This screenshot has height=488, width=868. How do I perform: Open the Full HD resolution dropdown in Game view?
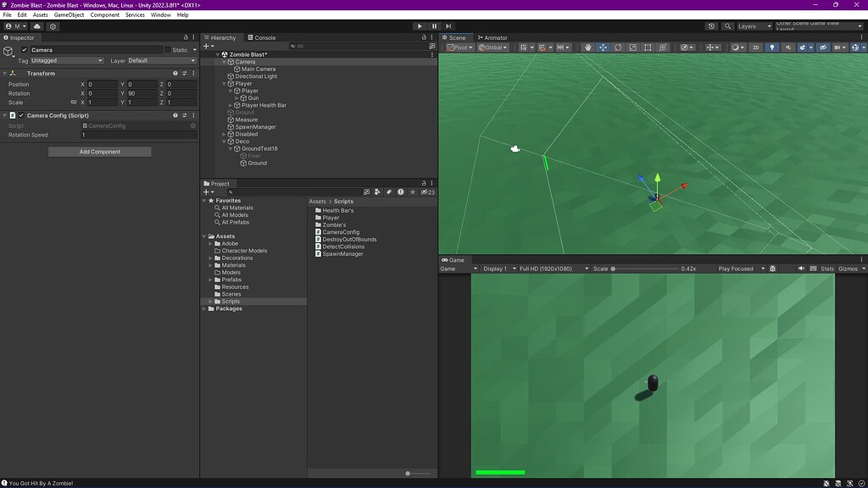tap(551, 267)
